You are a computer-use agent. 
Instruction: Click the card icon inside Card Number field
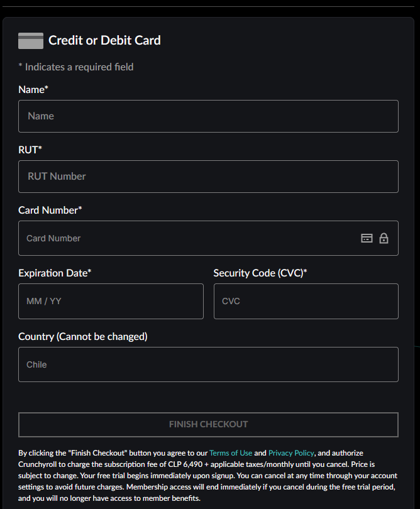(x=367, y=238)
